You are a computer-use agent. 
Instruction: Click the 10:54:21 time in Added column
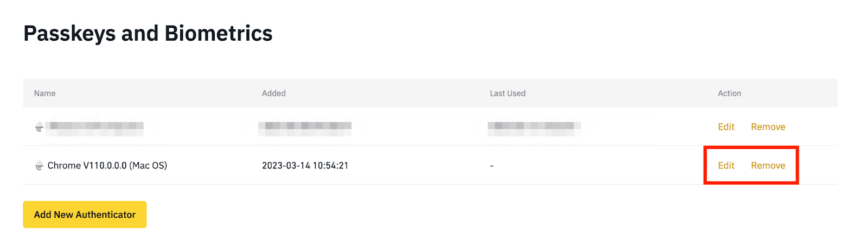click(331, 166)
